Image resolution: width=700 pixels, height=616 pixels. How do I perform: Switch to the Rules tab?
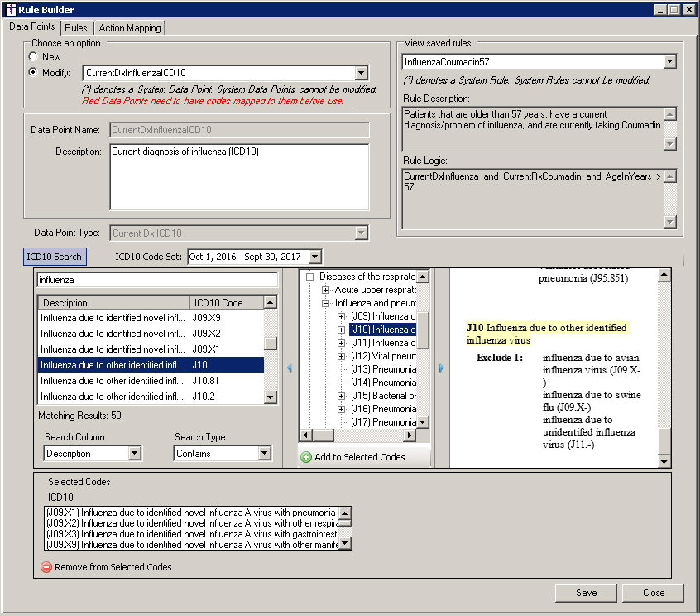(75, 27)
